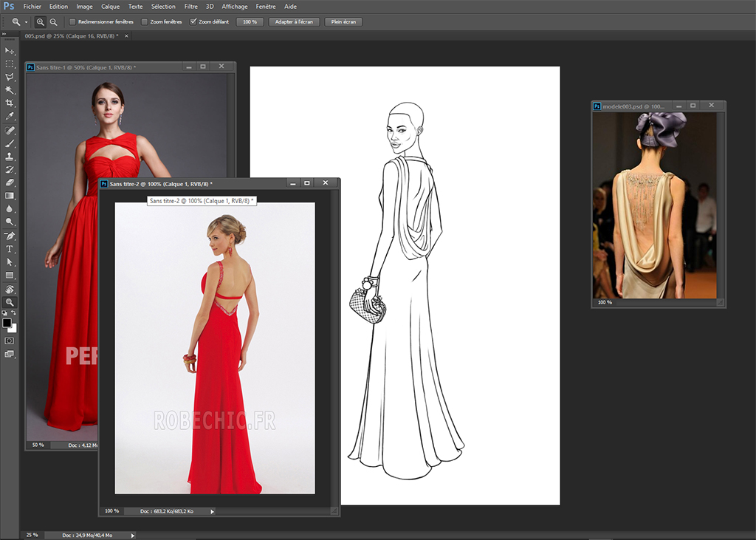This screenshot has width=756, height=540.
Task: Activate the Eraser tool
Action: click(10, 182)
